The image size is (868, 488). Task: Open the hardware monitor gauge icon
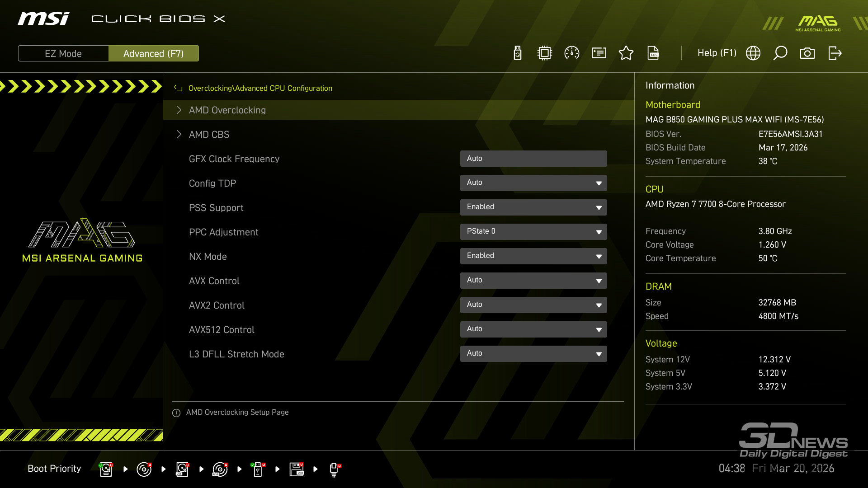coord(571,53)
